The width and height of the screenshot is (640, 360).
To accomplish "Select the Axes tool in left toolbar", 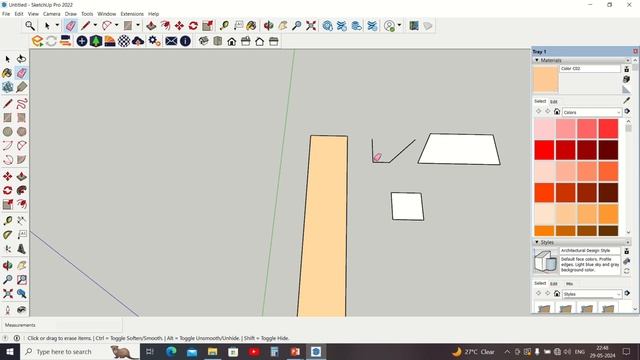I will 7,249.
